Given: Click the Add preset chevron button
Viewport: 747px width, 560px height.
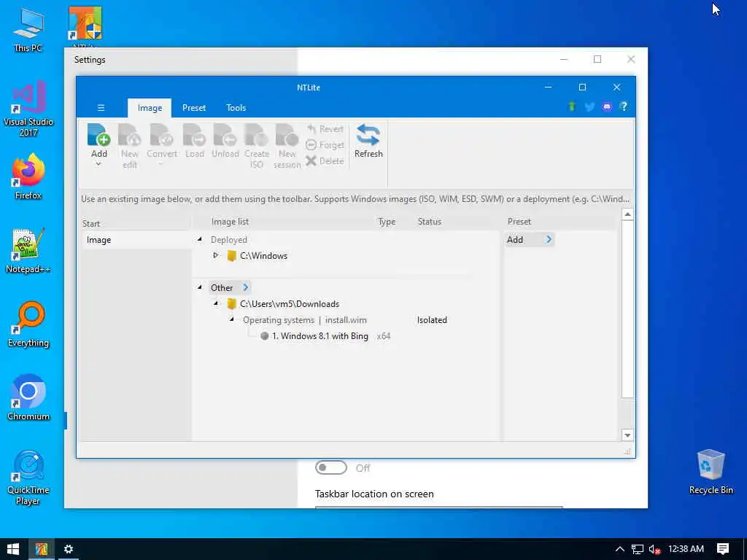Looking at the screenshot, I should point(549,239).
